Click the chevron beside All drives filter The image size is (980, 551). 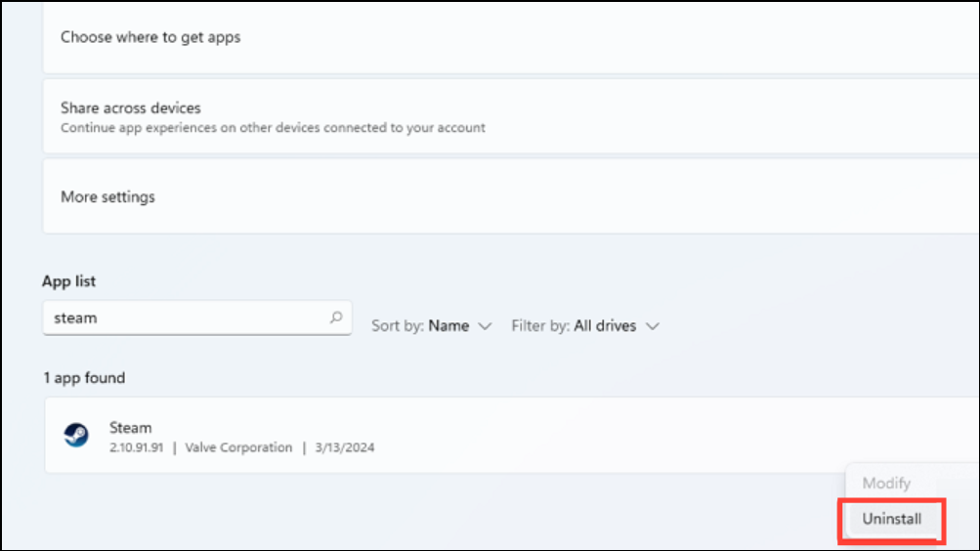tap(653, 325)
